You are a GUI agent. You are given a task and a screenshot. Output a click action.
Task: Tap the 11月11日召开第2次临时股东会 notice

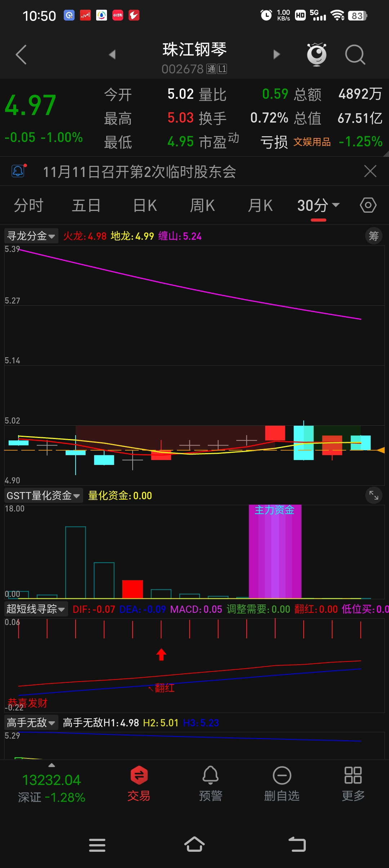(139, 172)
